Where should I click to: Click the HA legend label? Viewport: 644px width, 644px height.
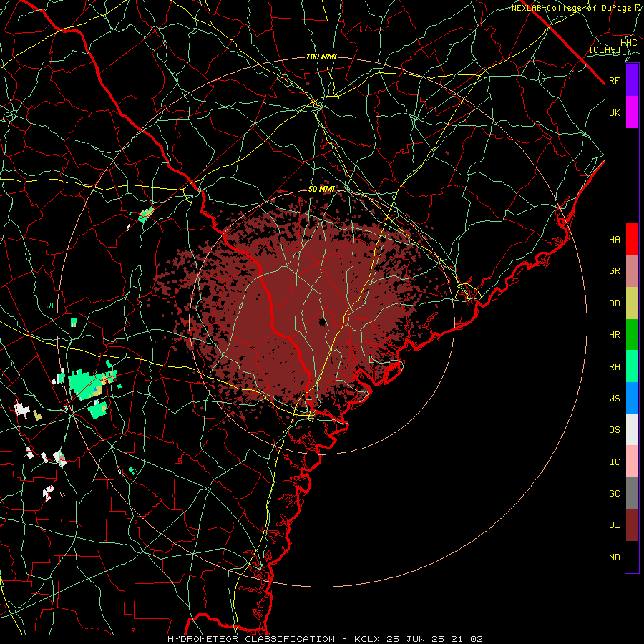click(x=614, y=240)
